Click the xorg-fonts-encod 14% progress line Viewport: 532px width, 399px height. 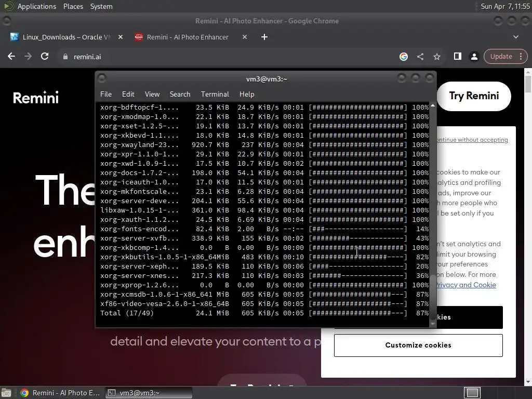coord(264,229)
